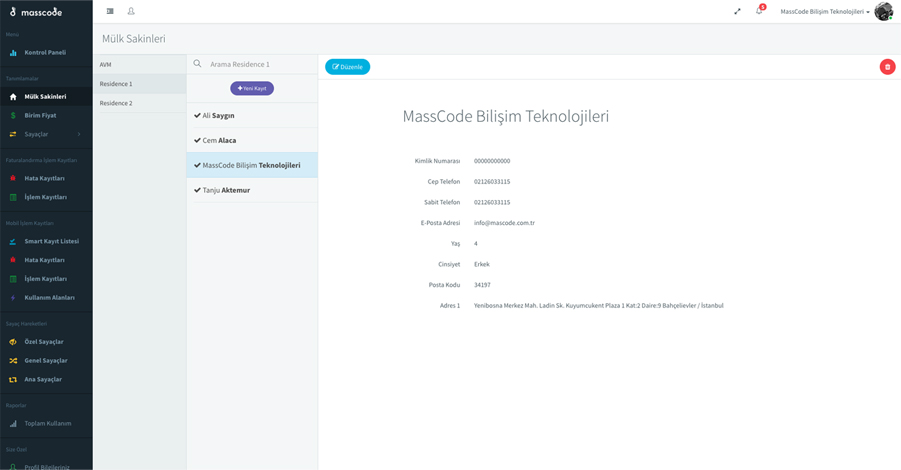Click the search magnifier icon
The width and height of the screenshot is (901, 470).
pyautogui.click(x=197, y=64)
